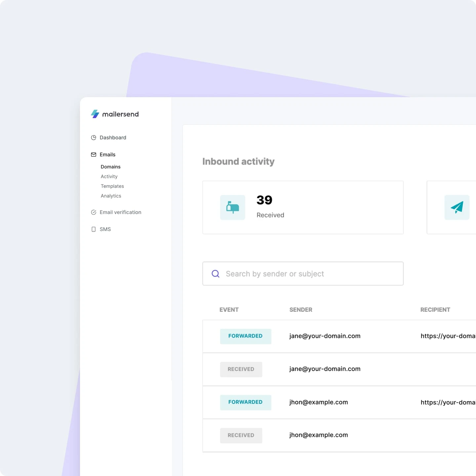Click the EVENT column header
Image resolution: width=476 pixels, height=476 pixels.
[x=229, y=310]
